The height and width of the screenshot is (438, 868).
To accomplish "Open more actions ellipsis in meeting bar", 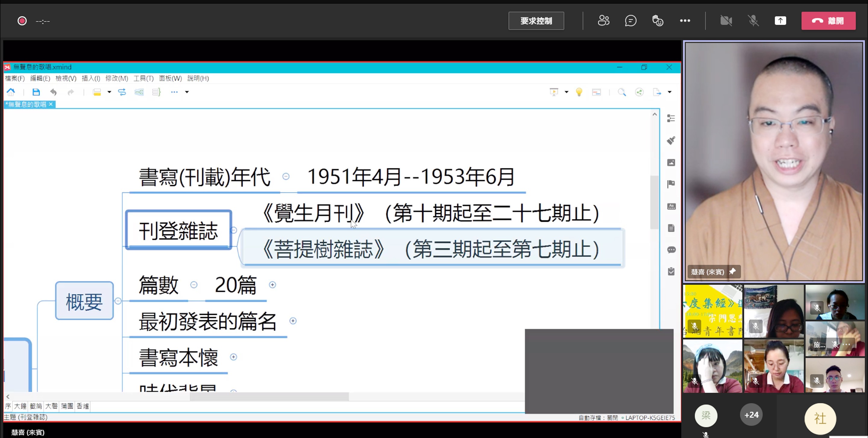I will (685, 20).
